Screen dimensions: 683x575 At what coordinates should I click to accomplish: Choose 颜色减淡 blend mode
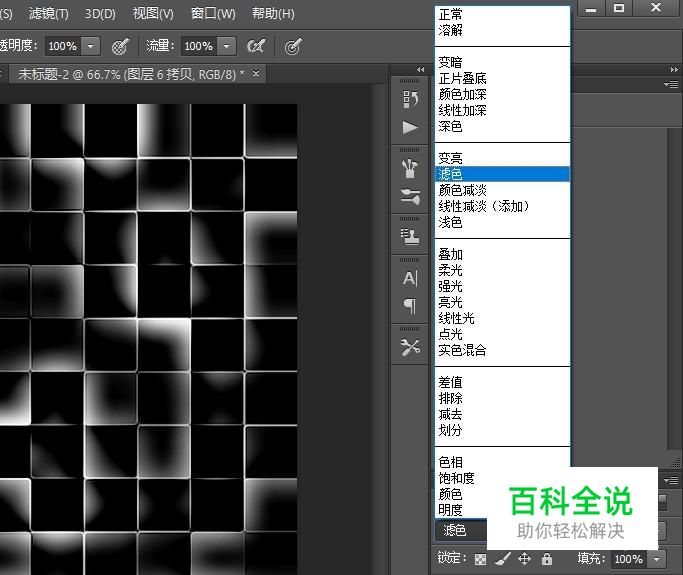[502, 190]
